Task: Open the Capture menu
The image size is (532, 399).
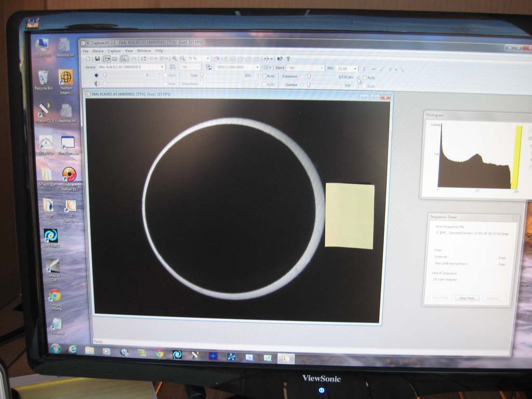Action: tap(114, 51)
